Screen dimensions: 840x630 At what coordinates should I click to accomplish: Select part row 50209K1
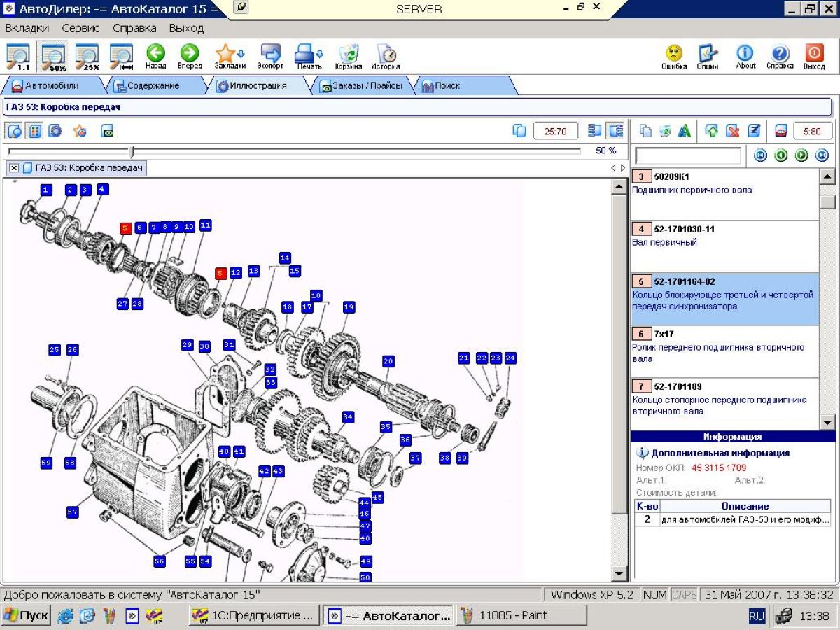click(x=724, y=195)
